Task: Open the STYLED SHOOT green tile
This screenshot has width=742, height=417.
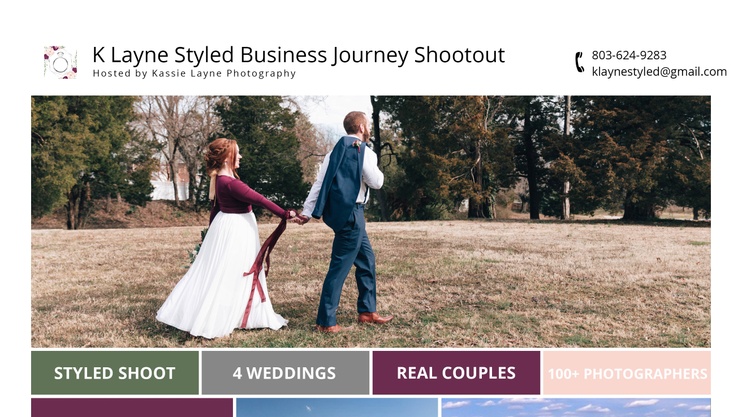Action: coord(115,373)
